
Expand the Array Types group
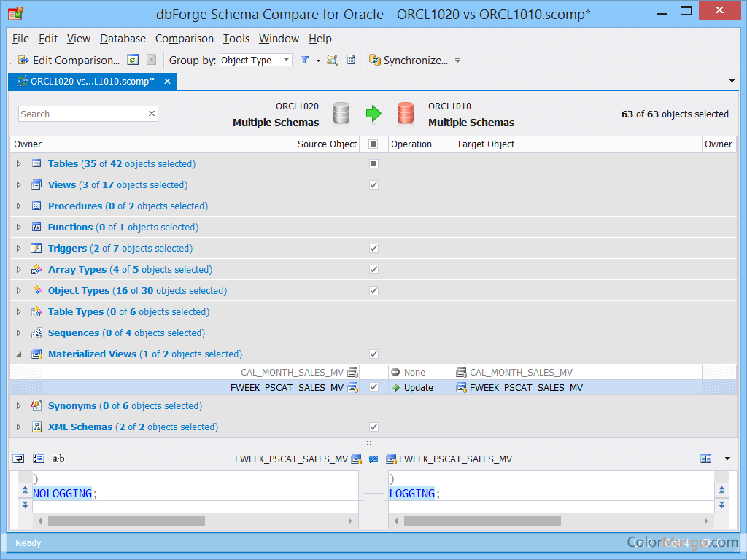[x=18, y=270]
